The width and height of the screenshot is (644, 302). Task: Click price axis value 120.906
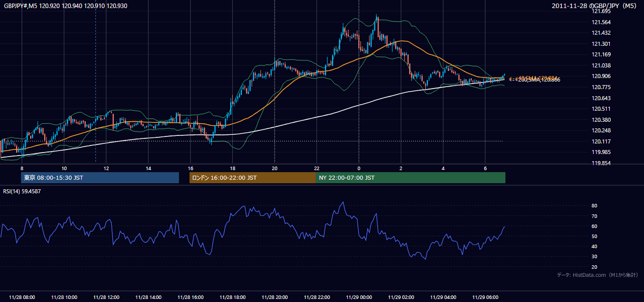pyautogui.click(x=601, y=77)
